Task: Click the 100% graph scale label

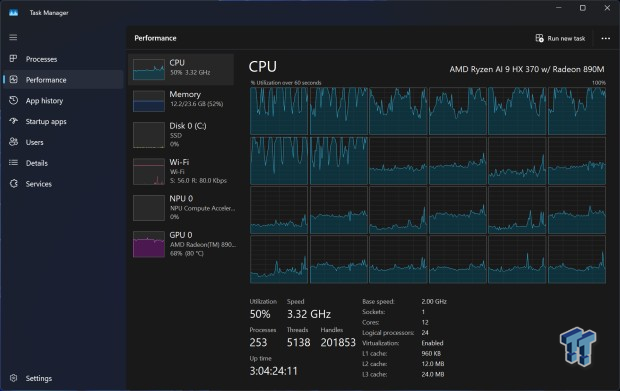Action: 599,83
